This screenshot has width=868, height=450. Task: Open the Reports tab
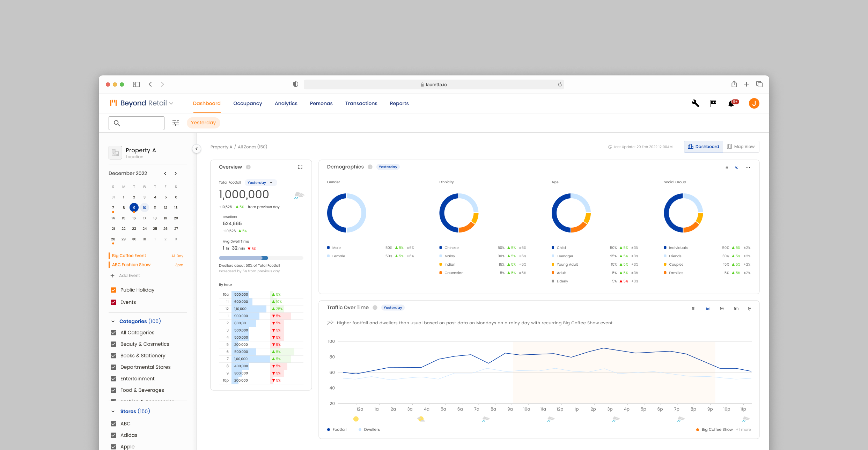399,103
